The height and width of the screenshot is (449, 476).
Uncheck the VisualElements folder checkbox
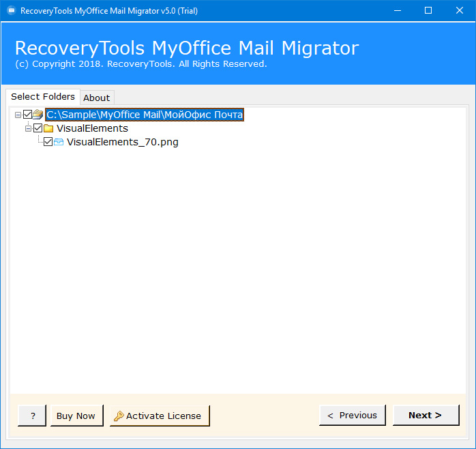coord(38,128)
